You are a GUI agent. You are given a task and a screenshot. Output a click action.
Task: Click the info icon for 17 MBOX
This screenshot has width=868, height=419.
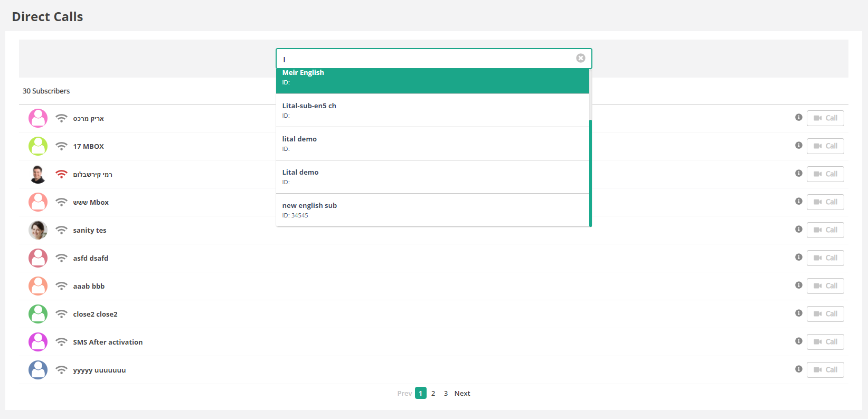(x=798, y=146)
